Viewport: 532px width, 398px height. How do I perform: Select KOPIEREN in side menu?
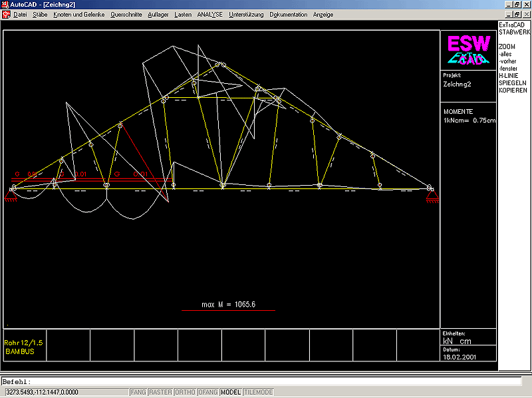(513, 91)
